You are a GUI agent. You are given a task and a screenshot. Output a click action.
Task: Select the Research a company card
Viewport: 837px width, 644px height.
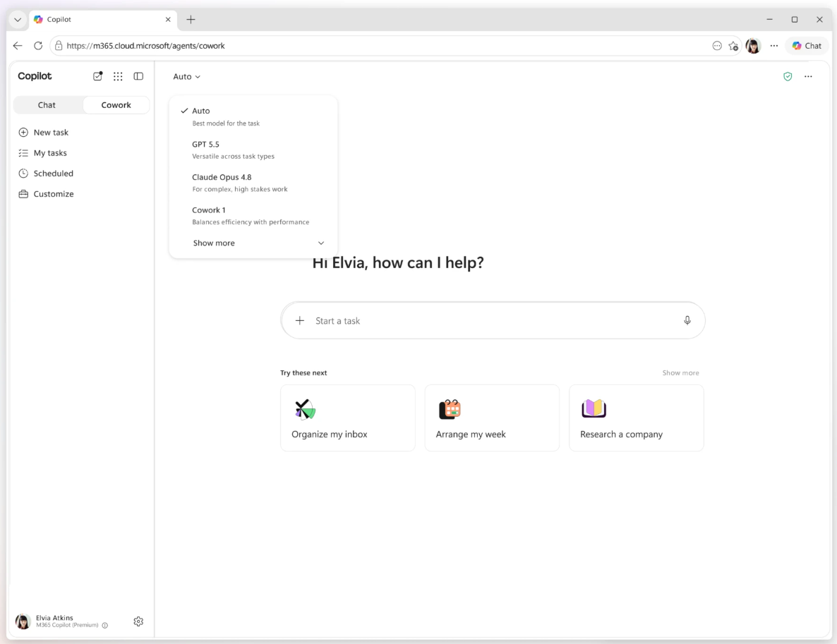pos(637,418)
